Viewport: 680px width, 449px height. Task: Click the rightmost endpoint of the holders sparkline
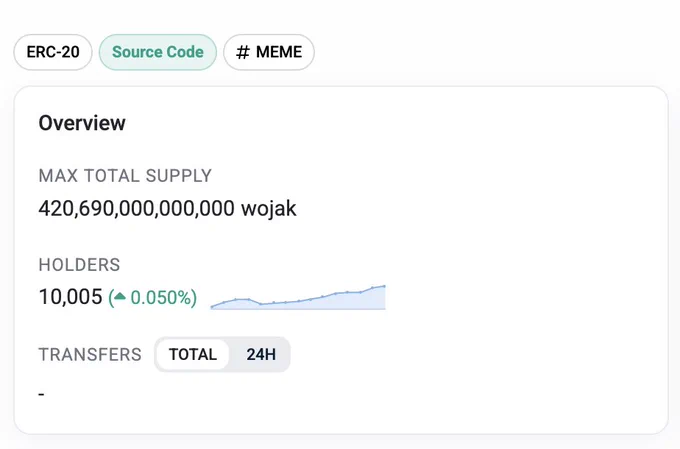click(x=384, y=286)
